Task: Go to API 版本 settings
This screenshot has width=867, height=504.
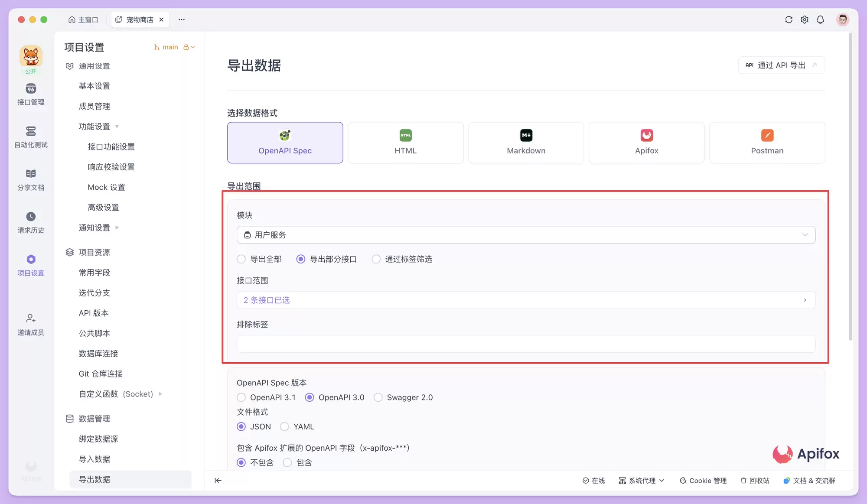Action: click(94, 313)
